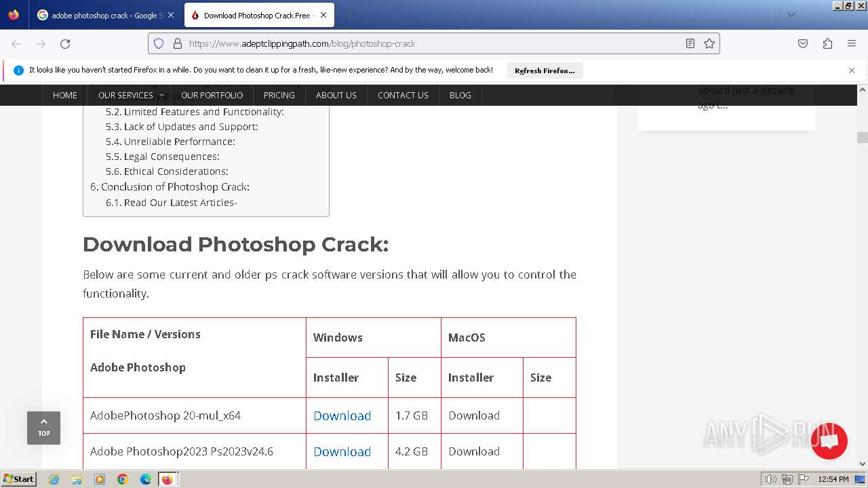Click the Download Photoshop Crack heading
Screen dimensions: 868x488
(236, 245)
